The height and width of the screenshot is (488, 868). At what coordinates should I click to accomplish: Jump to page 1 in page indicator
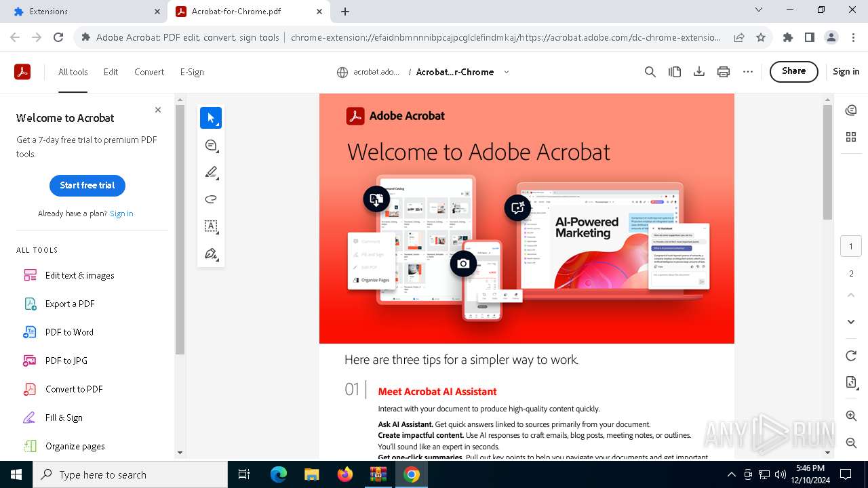(x=851, y=247)
